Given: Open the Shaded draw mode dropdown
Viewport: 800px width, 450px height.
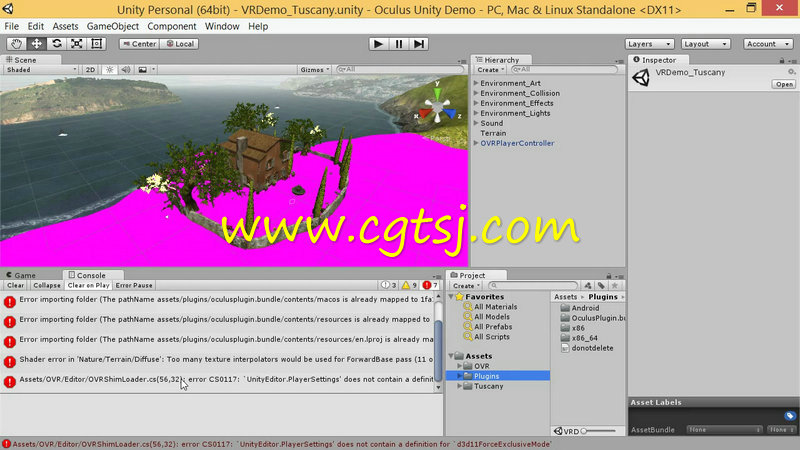Looking at the screenshot, I should (41, 69).
